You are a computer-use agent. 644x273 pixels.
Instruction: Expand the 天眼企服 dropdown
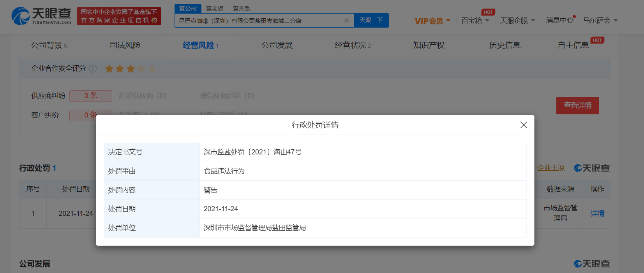(x=517, y=20)
